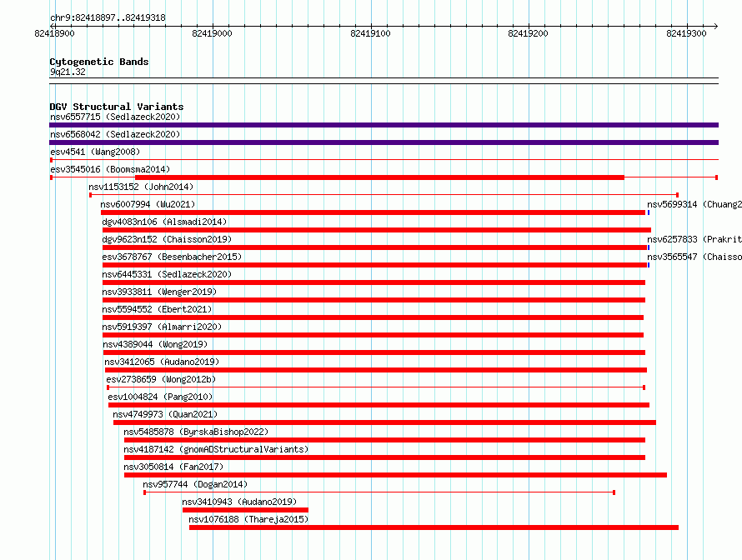Image resolution: width=742 pixels, height=560 pixels.
Task: Click the thin red line of nsv957744
Action: tap(379, 492)
